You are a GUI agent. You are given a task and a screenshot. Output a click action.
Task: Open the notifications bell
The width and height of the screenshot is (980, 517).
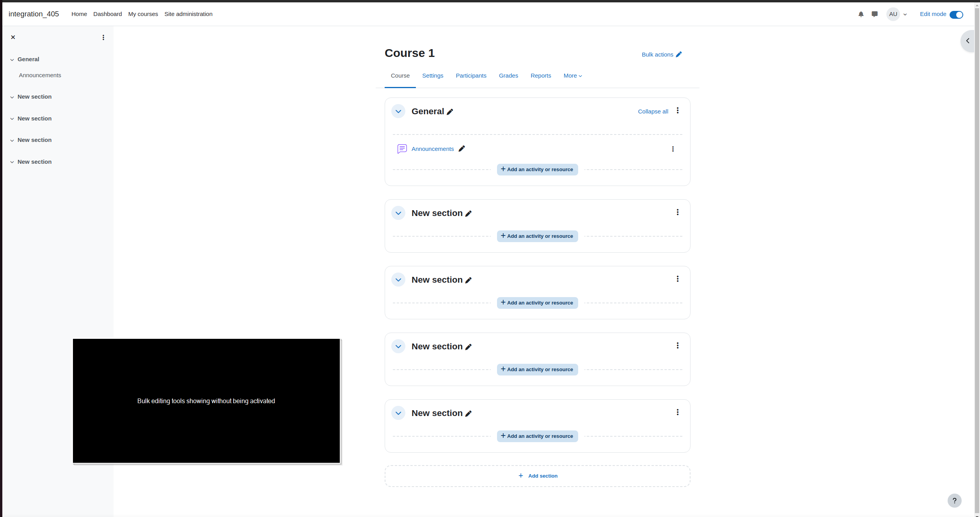[x=861, y=14]
